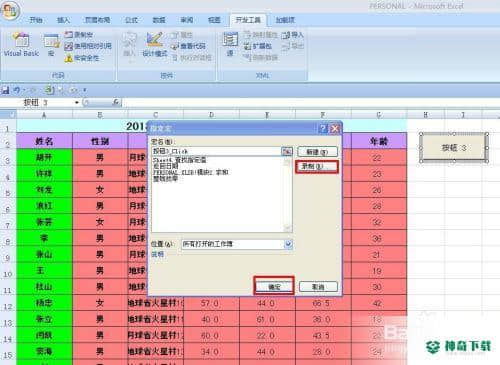Screen dimensions: 500x365
Task: Switch to the 数据 ribbon tab
Action: pyautogui.click(x=159, y=20)
